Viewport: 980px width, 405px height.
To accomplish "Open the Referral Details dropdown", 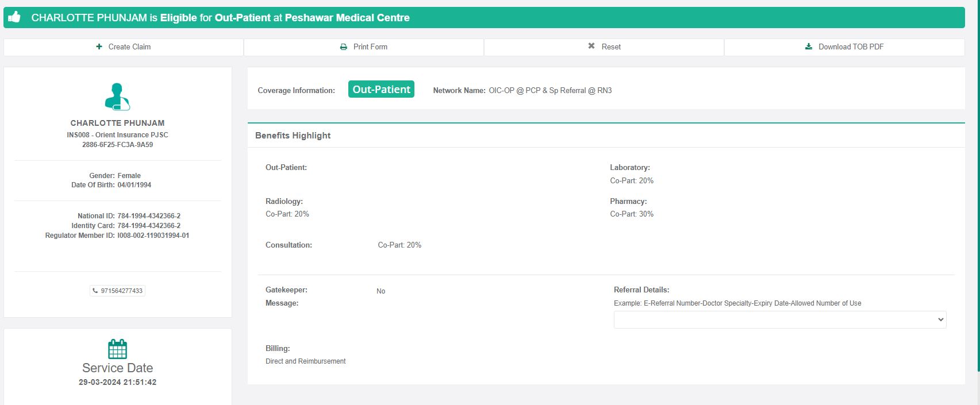I will pyautogui.click(x=779, y=320).
